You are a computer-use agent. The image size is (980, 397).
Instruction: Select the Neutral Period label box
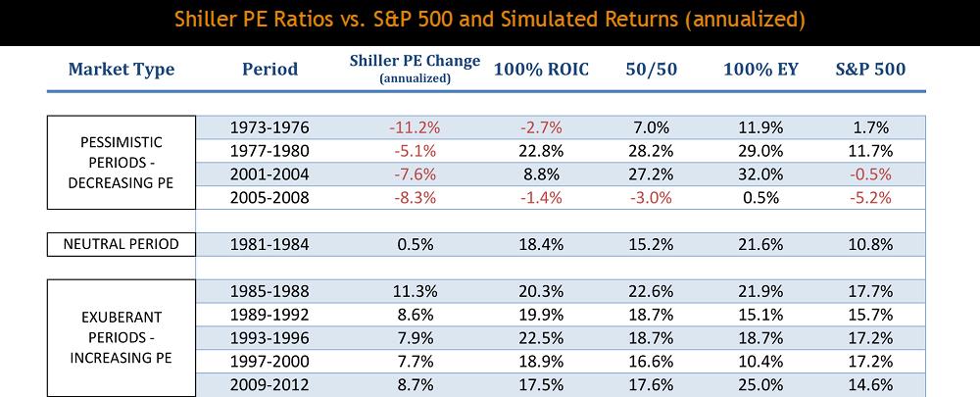coord(122,243)
